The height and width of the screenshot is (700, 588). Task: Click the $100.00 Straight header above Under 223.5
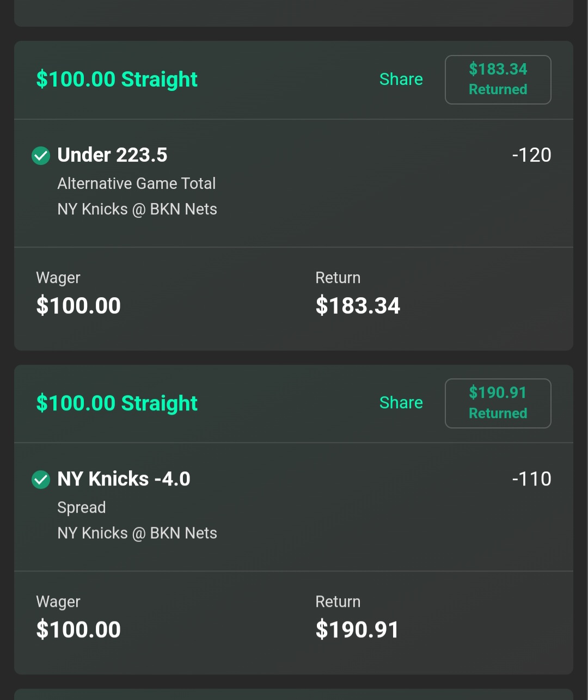point(117,79)
